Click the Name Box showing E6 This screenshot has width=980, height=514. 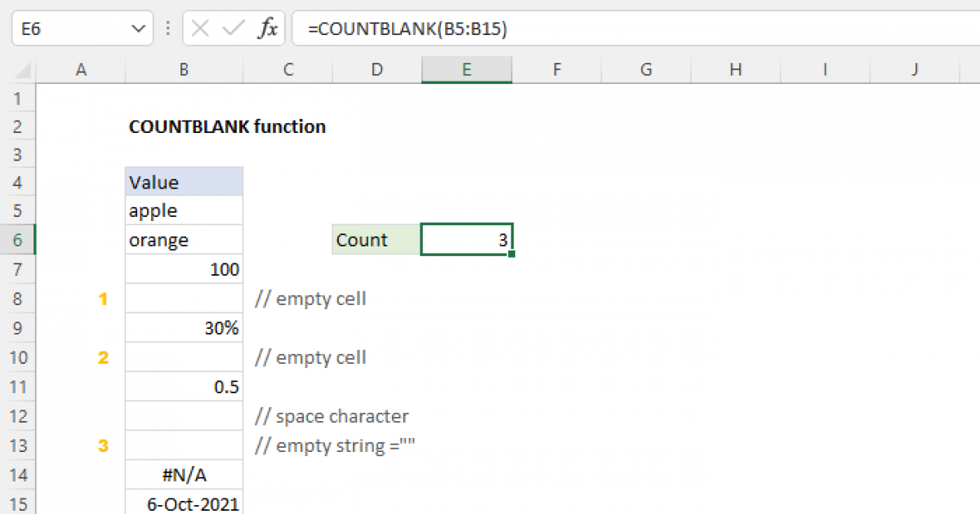click(x=69, y=29)
